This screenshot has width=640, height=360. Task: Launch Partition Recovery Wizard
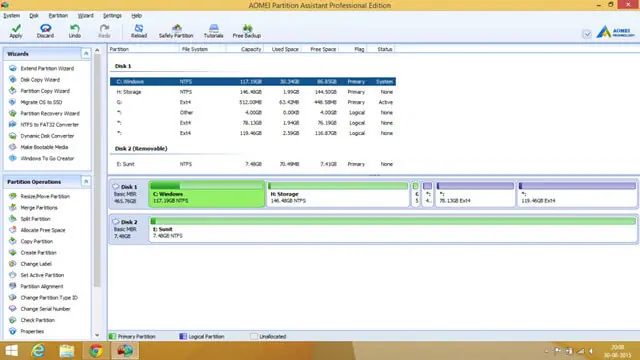click(50, 113)
